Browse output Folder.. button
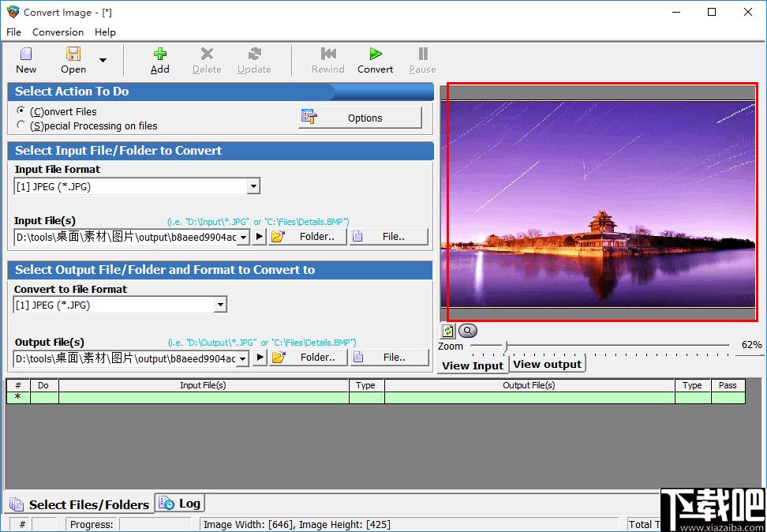The height and width of the screenshot is (532, 767). 309,358
